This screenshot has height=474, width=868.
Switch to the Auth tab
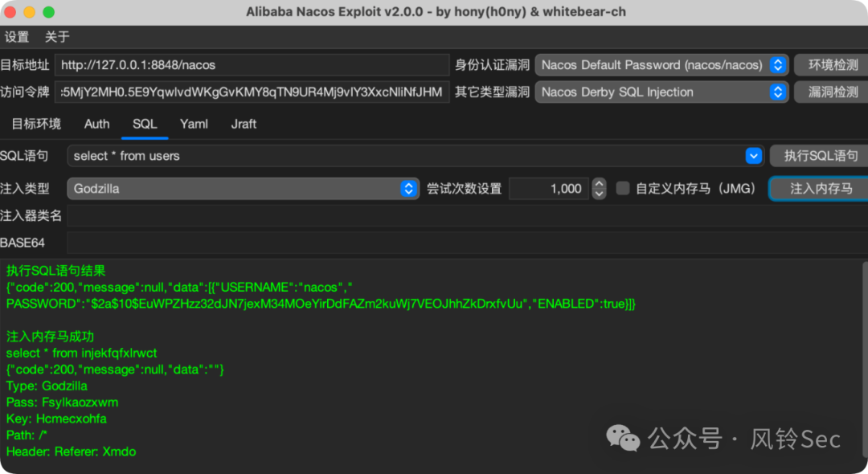pyautogui.click(x=97, y=124)
